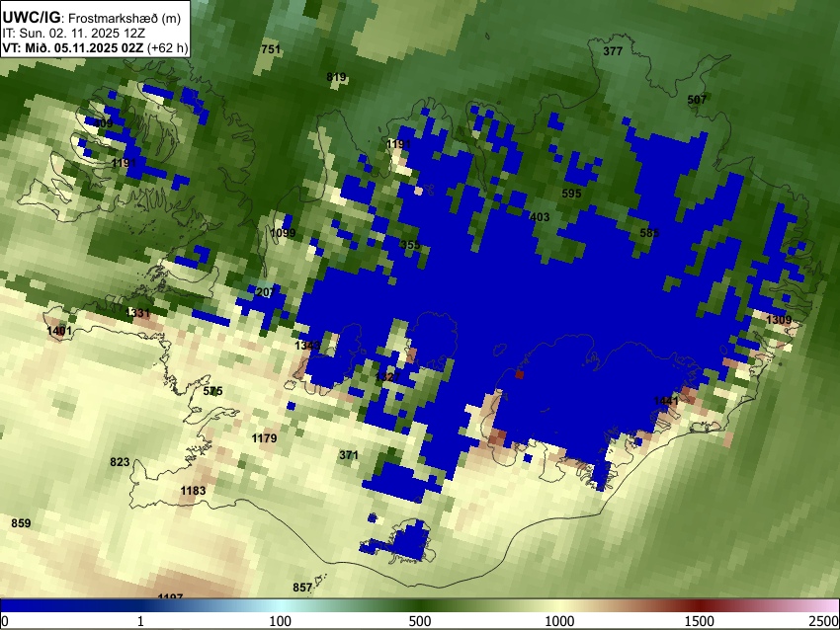Click the 1441 map value label

click(666, 401)
